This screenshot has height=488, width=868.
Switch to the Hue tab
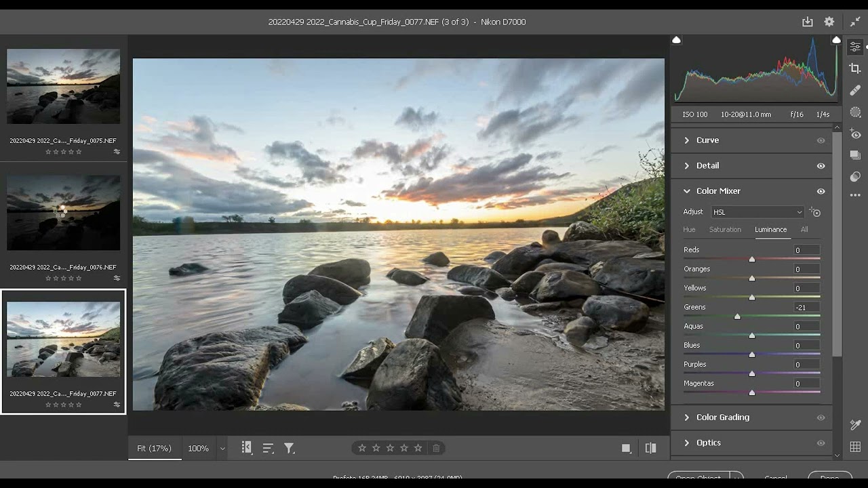pos(689,230)
